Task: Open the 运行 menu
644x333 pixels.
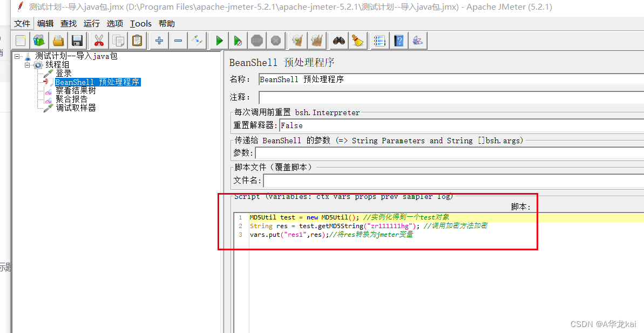Action: click(x=91, y=23)
